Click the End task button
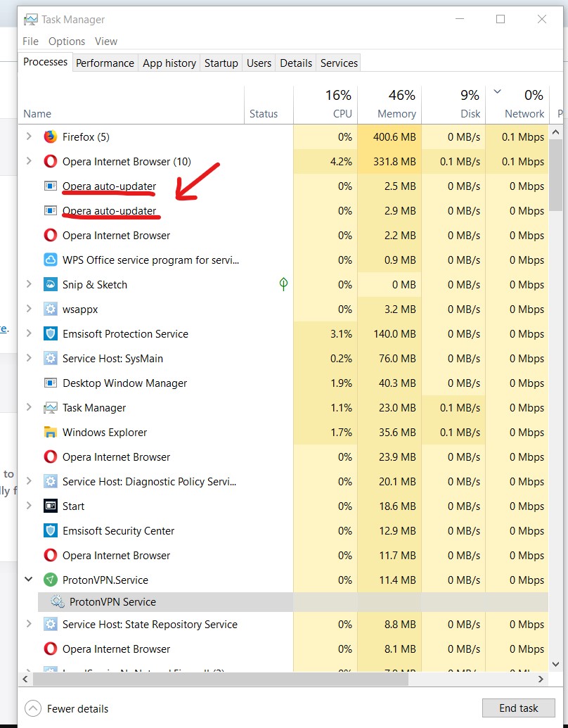The width and height of the screenshot is (568, 728). (518, 708)
